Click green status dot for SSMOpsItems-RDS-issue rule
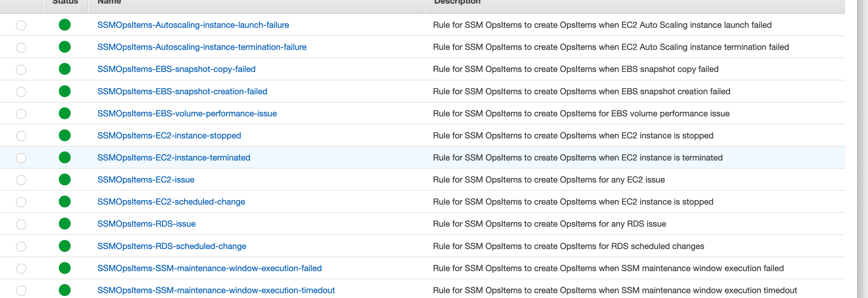The width and height of the screenshot is (868, 298). point(65,224)
